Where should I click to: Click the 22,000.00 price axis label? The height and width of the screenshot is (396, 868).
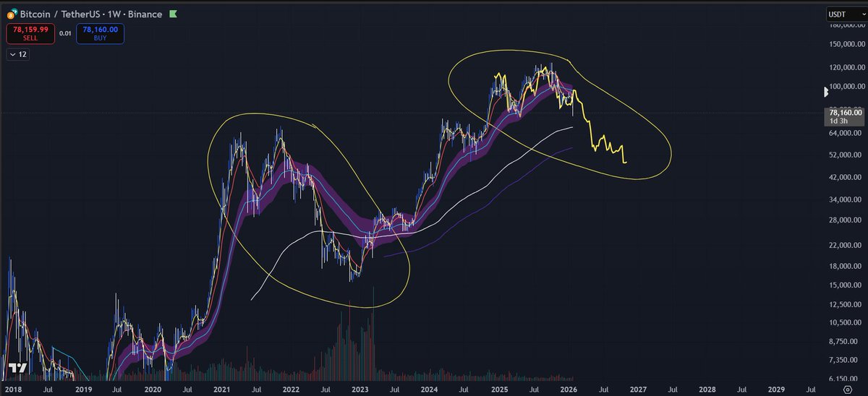pyautogui.click(x=846, y=246)
